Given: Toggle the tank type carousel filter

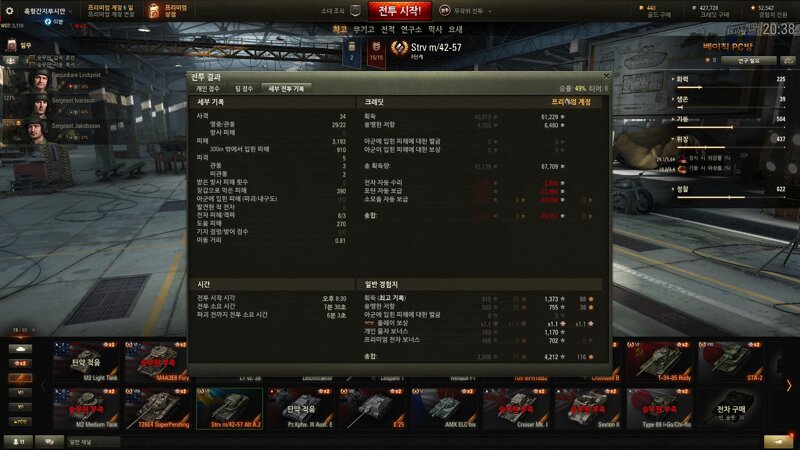Looking at the screenshot, I should tap(20, 349).
